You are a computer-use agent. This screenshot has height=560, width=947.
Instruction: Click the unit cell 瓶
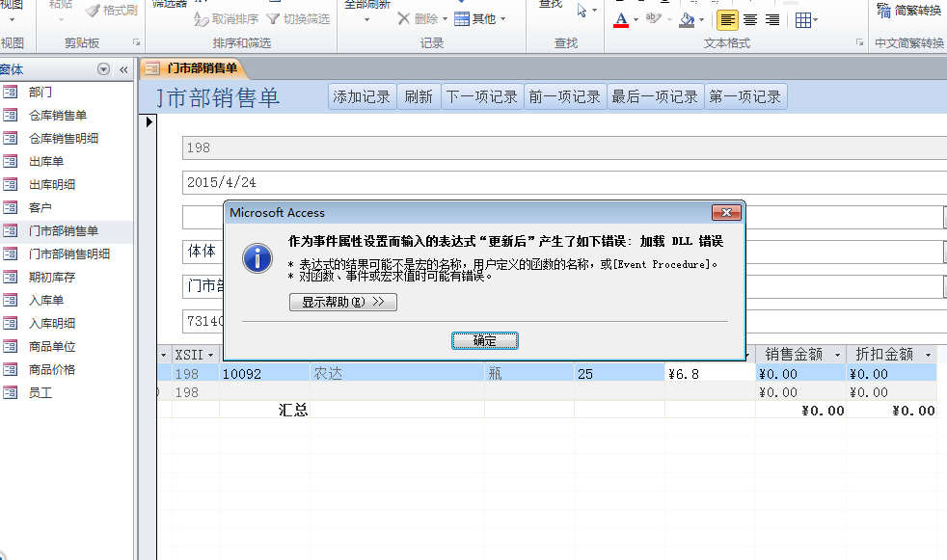[x=529, y=374]
